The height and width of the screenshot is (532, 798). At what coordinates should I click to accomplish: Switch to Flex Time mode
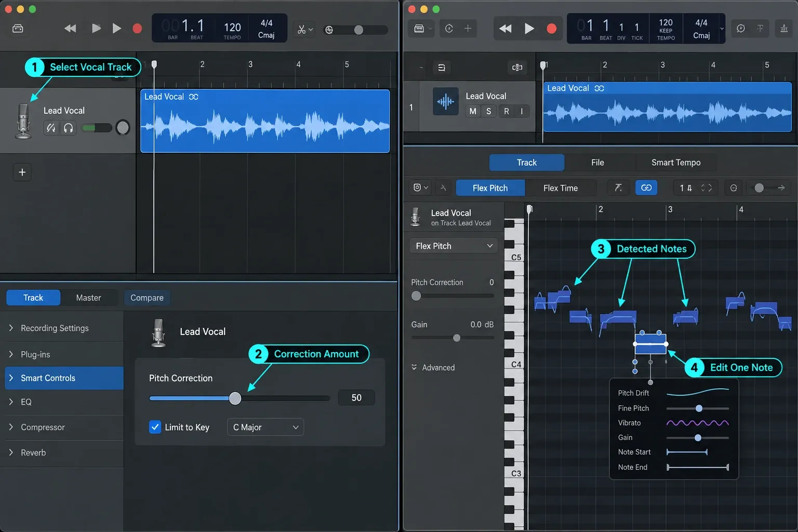click(x=561, y=188)
